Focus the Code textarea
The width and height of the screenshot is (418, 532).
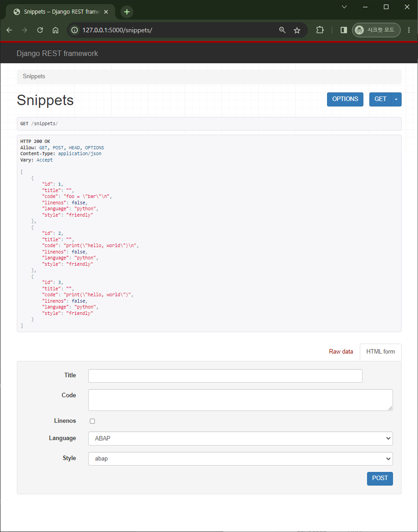tap(240, 400)
